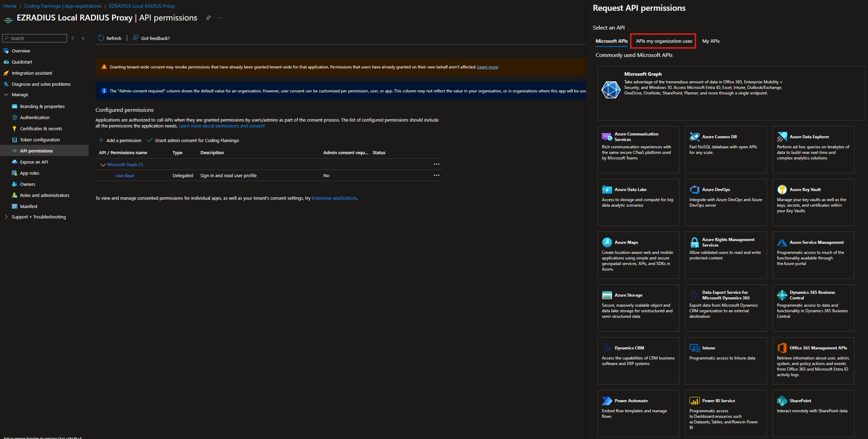Collapse the sidebar with double-chevron icon
The image size is (868, 439).
click(83, 38)
